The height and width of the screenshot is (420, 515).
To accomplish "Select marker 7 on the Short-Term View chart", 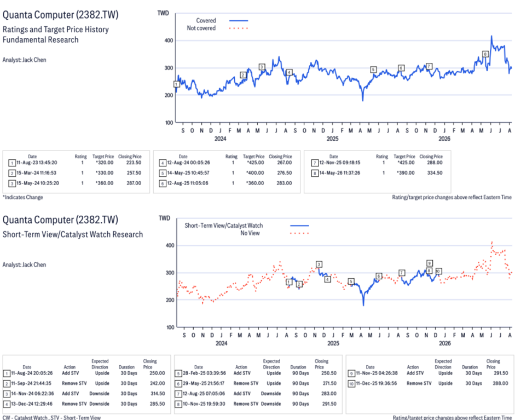I will 402,273.
